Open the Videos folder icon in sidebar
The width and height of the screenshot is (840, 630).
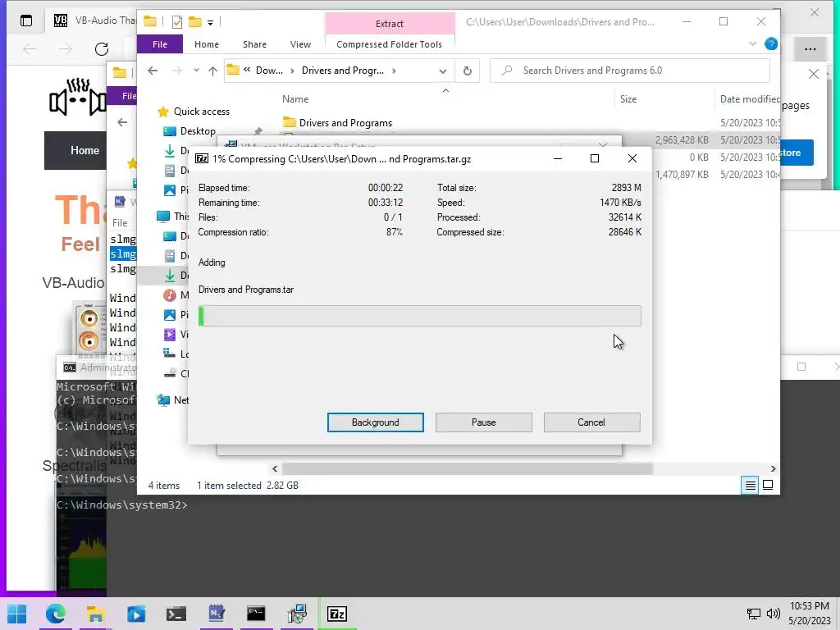coord(170,335)
